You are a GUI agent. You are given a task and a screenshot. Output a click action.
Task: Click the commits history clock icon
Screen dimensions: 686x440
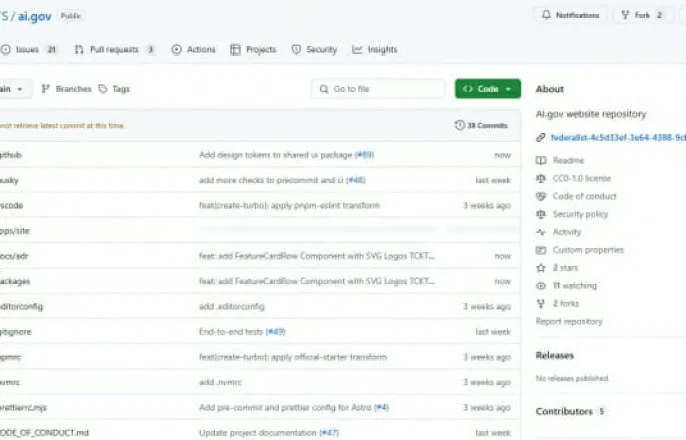tap(459, 125)
